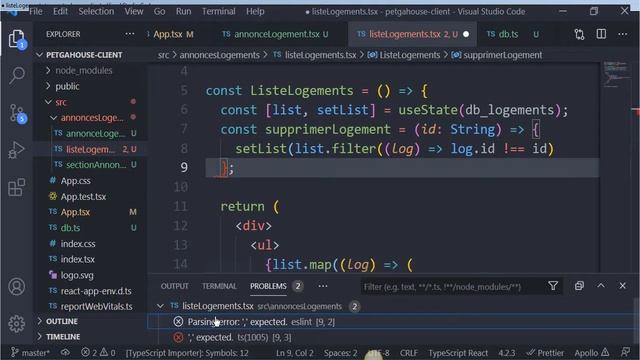
Task: Maximize the bottom panel size
Action: 601,286
